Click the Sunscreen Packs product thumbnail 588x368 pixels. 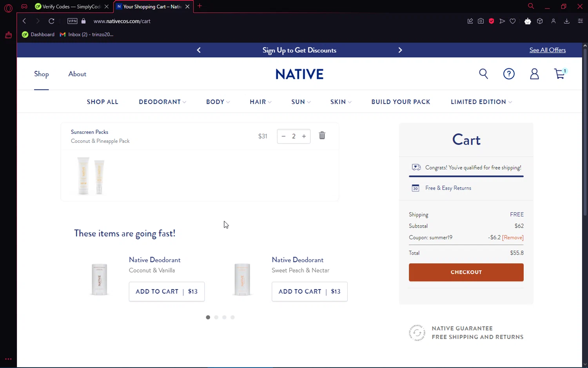coord(91,175)
